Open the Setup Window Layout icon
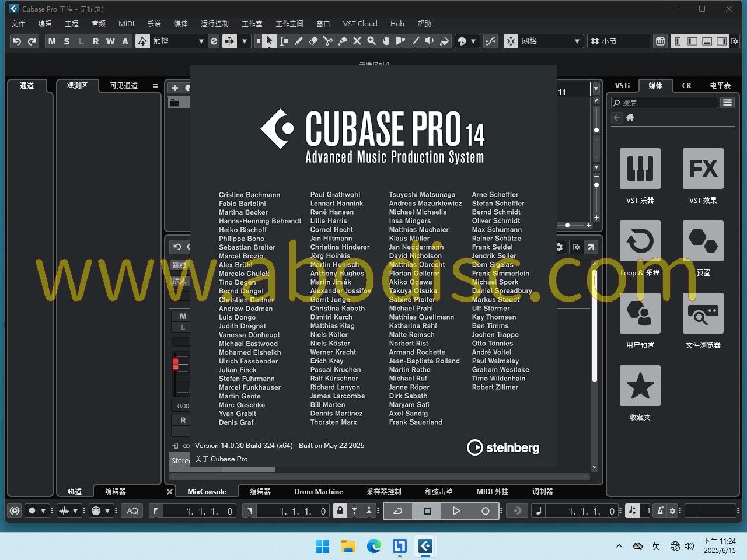Viewport: 747px width, 560px height. [735, 41]
